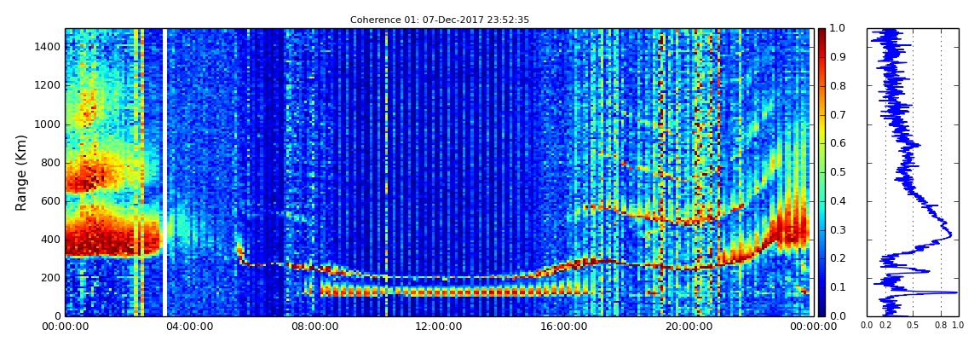This screenshot has height=347, width=980.
Task: Click the colorbar 0.7 tick label
Action: (836, 115)
